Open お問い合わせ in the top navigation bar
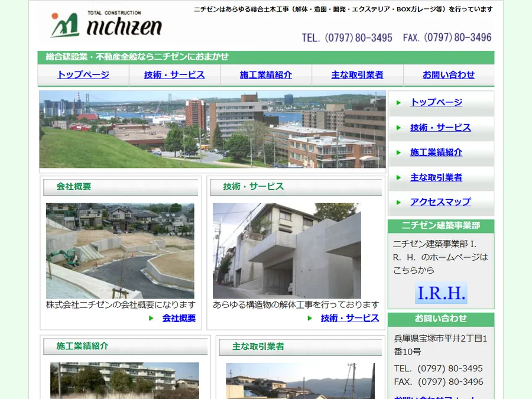 [x=449, y=74]
